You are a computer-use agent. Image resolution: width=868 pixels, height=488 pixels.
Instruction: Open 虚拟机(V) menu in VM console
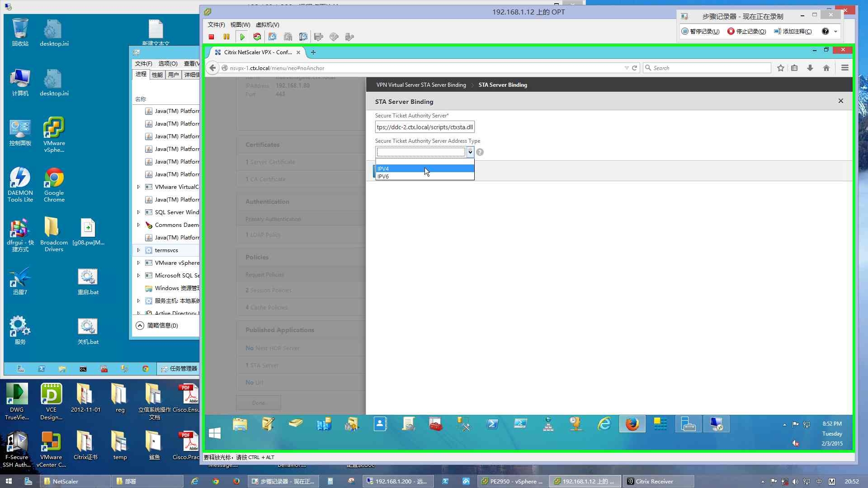(268, 25)
